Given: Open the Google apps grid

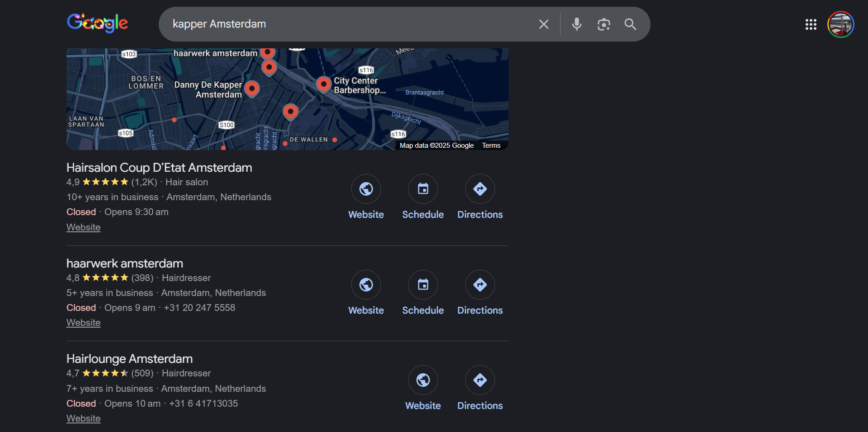Looking at the screenshot, I should [811, 24].
